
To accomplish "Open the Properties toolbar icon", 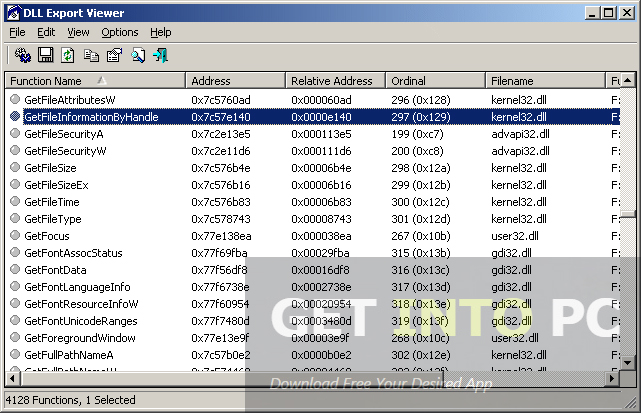I will pyautogui.click(x=114, y=55).
